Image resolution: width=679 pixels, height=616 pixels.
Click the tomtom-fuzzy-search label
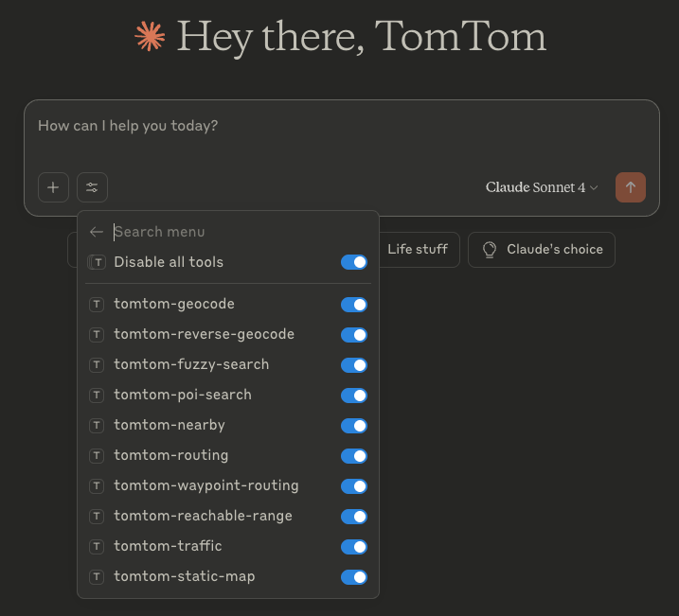click(191, 364)
